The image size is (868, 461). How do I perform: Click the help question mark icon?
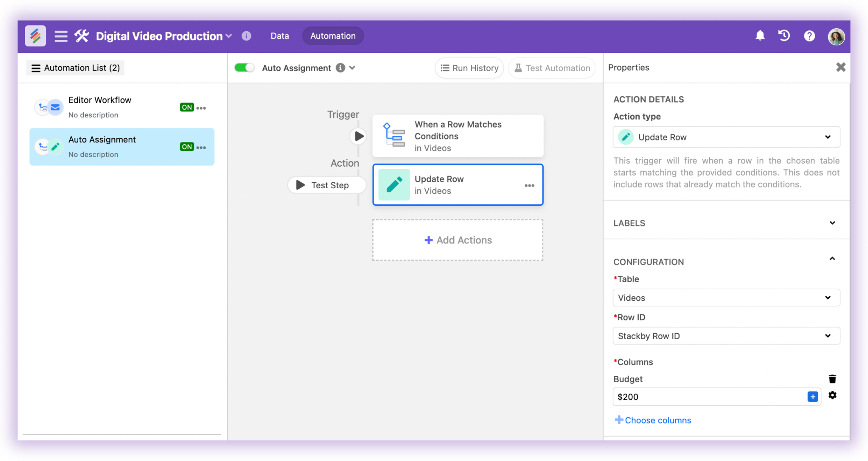[x=809, y=36]
